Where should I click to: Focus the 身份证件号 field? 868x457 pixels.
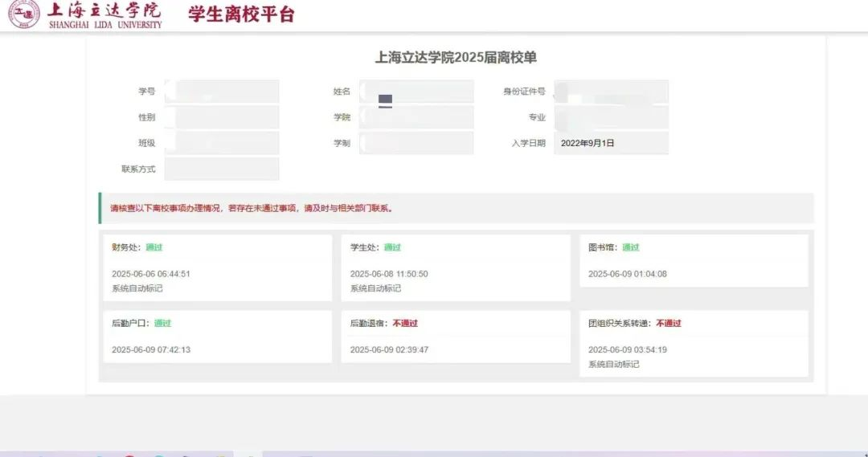coord(611,92)
